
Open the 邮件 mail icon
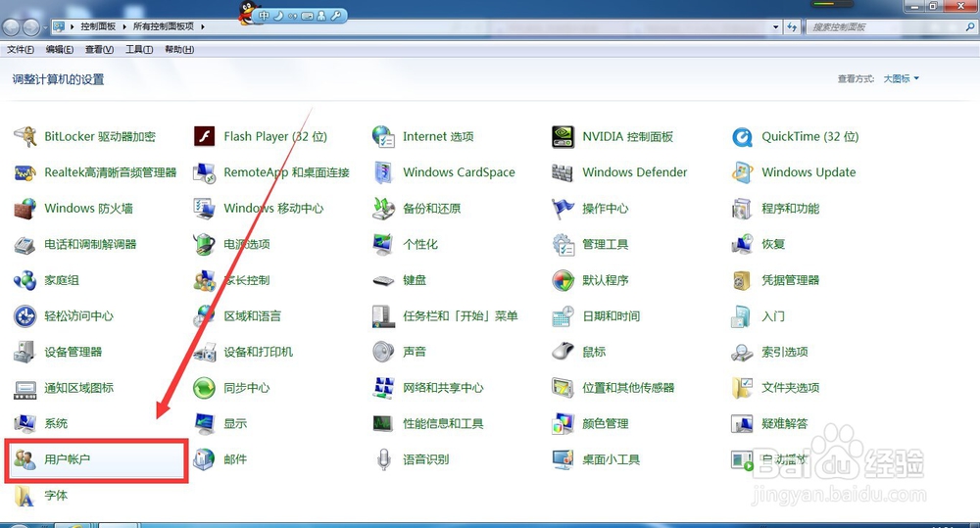point(205,459)
